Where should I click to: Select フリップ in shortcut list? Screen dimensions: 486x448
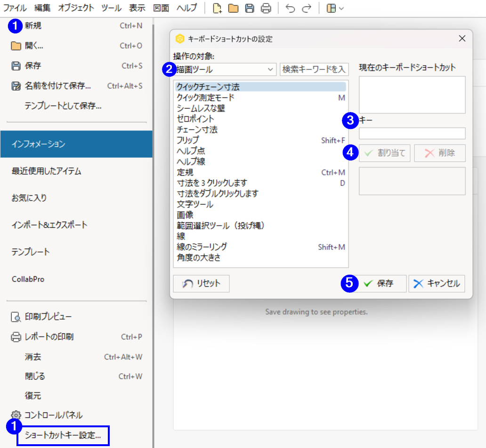click(261, 140)
